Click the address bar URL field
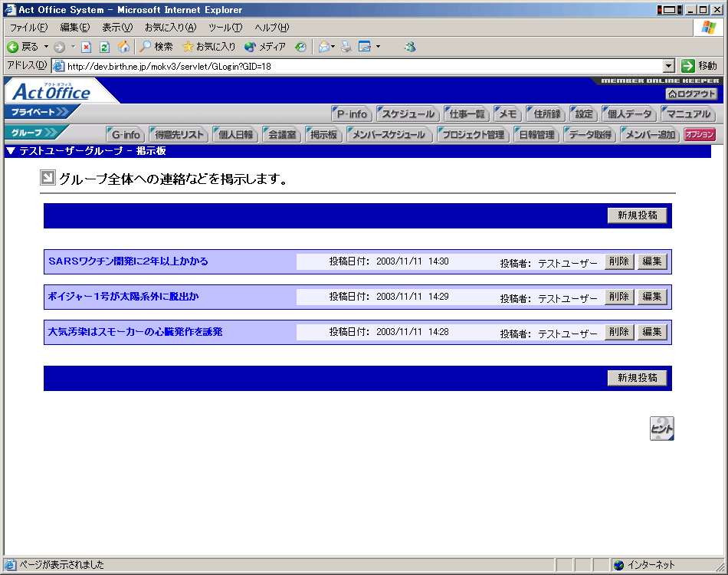 click(360, 66)
